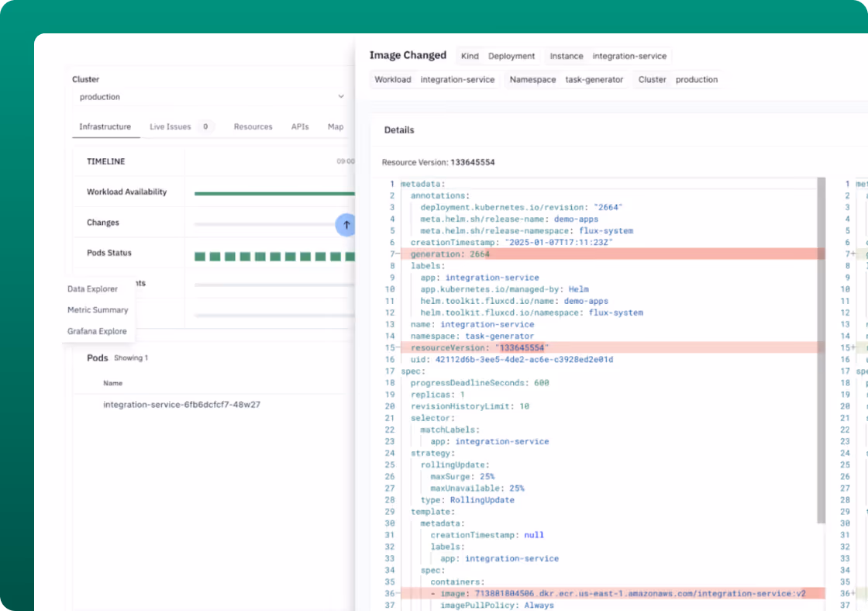Click the Workload Availability green bar

click(274, 193)
